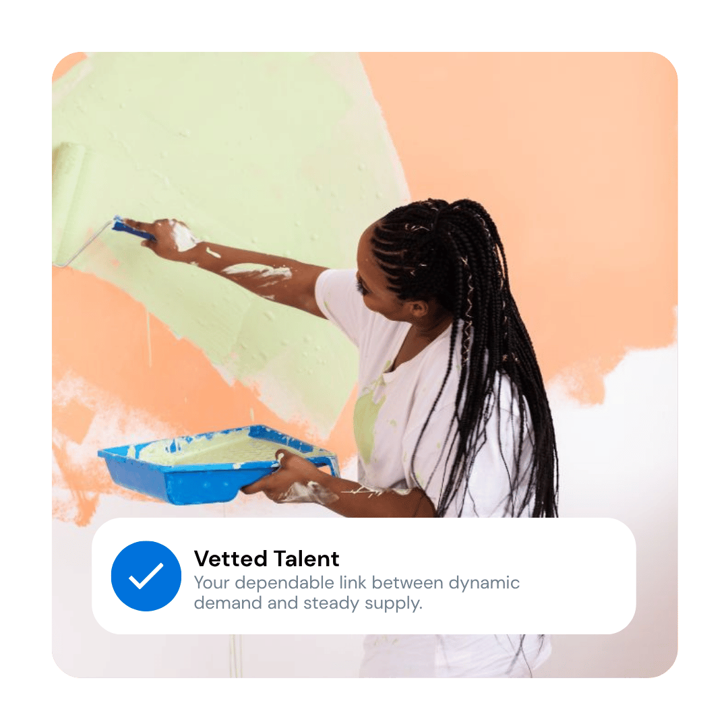Select the Vetted Talent heading

(266, 559)
